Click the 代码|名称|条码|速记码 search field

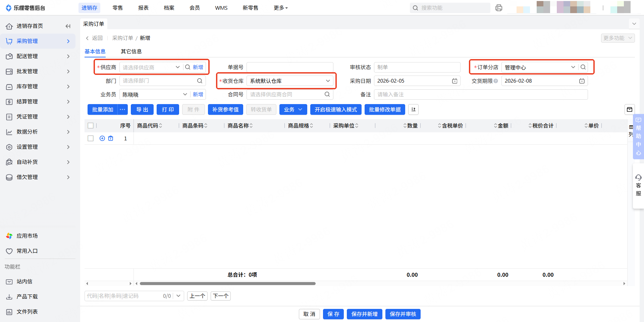[123, 296]
